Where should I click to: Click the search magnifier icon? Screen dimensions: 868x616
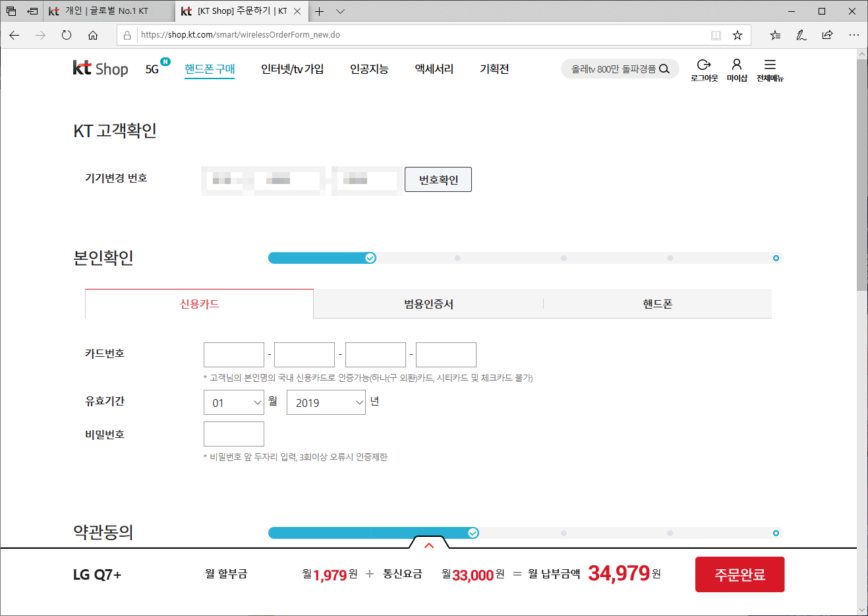664,69
